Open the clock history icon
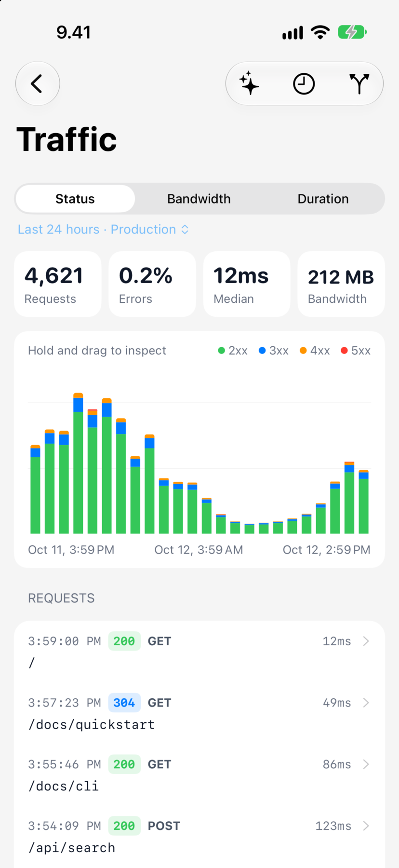 click(304, 84)
